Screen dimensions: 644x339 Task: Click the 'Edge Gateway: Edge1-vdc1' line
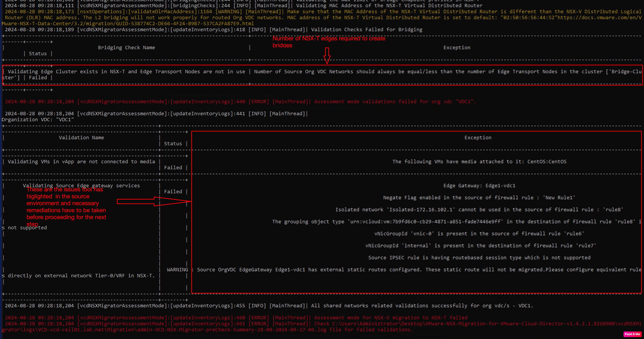(x=479, y=186)
